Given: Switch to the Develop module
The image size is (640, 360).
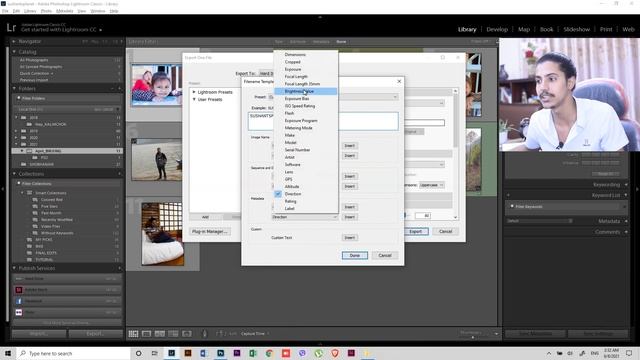Looking at the screenshot, I should point(497,29).
